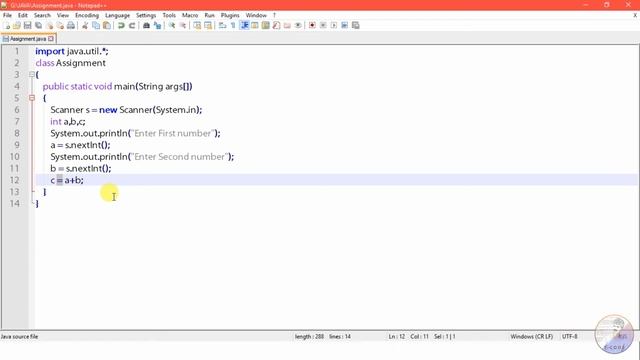Click the macro Playback icon
This screenshot has width=640, height=360.
[x=334, y=25]
